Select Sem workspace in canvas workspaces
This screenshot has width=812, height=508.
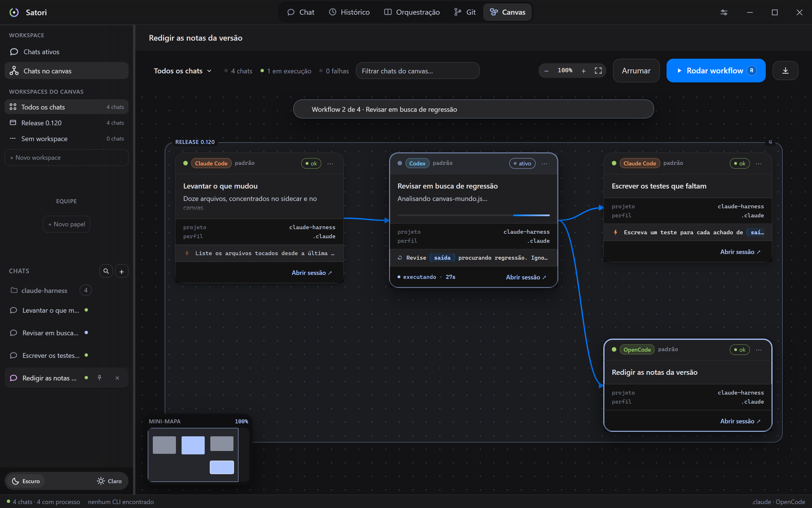(x=67, y=138)
